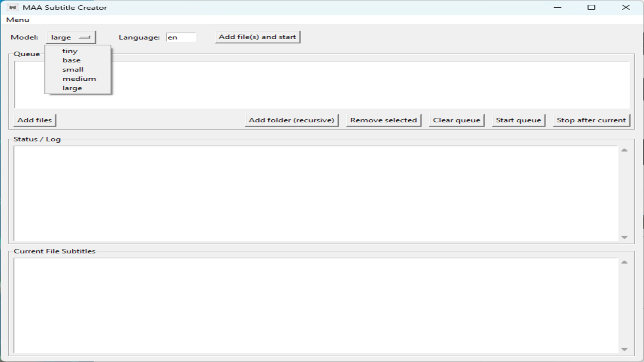644x362 pixels.
Task: Click the Current File Subtitles scroll-up arrow
Action: (625, 262)
